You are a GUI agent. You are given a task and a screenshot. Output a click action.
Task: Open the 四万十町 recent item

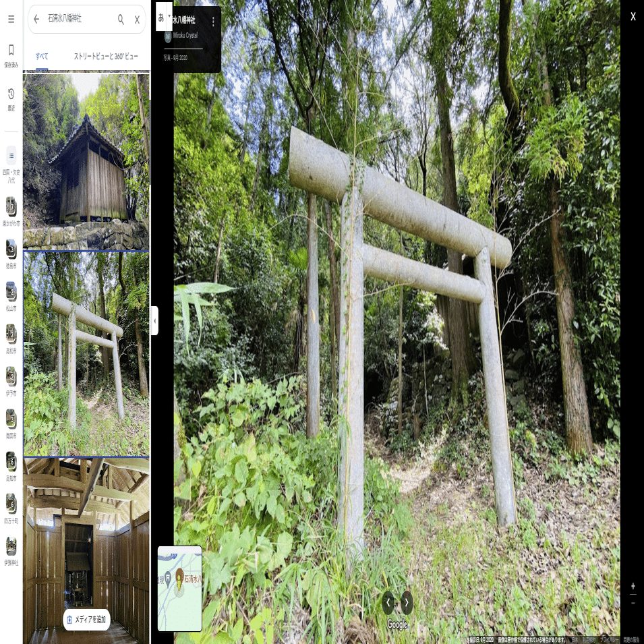[11, 508]
